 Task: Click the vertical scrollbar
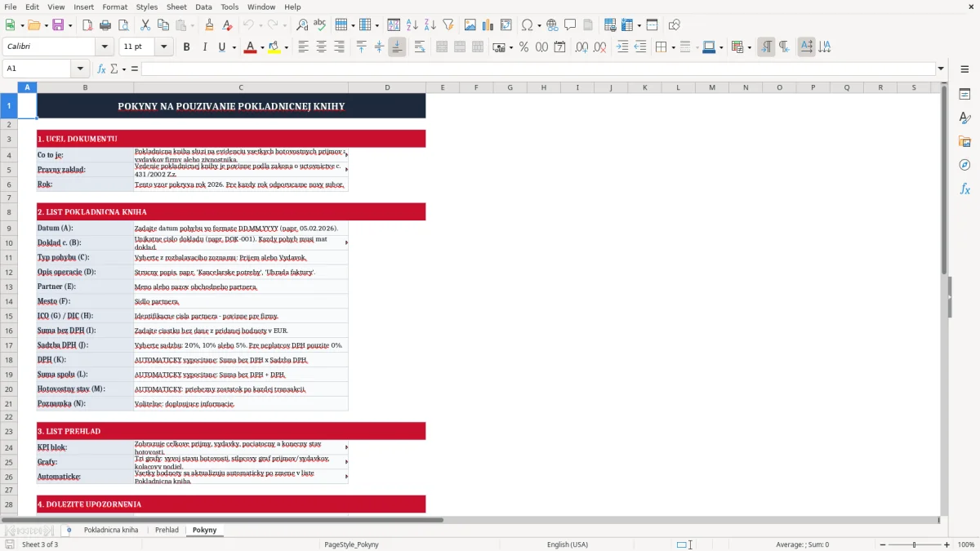944,298
